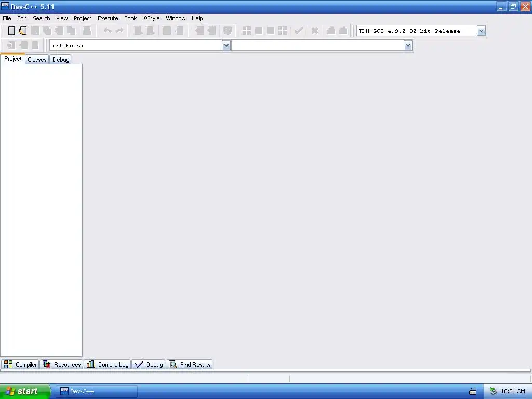This screenshot has height=399, width=532.
Task: Click the greyed Goto Line icon
Action: (179, 31)
